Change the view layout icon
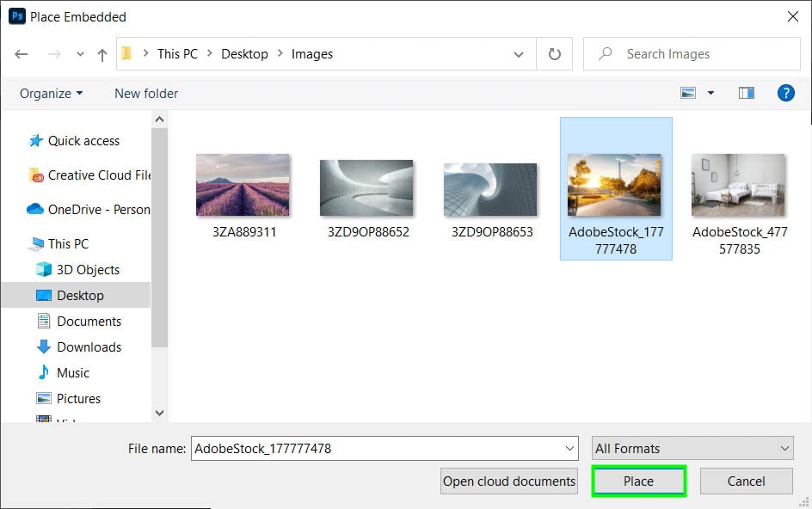The height and width of the screenshot is (509, 812). click(x=688, y=93)
